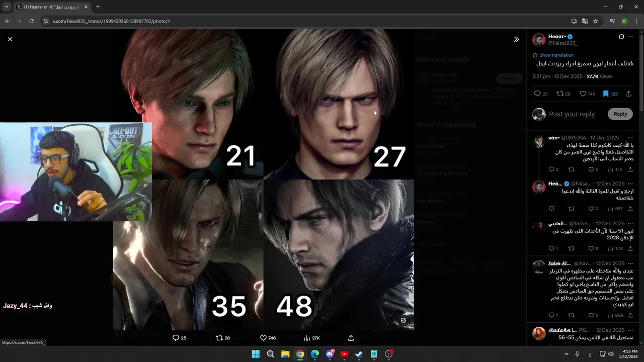Like @ISYEINA comment showing 6
This screenshot has width=644, height=362.
(593, 169)
